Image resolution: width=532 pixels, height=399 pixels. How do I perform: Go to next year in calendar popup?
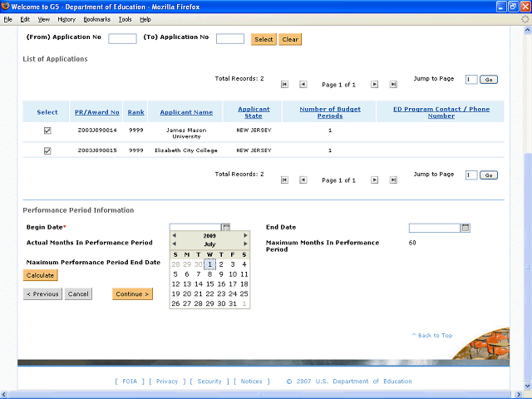[246, 236]
